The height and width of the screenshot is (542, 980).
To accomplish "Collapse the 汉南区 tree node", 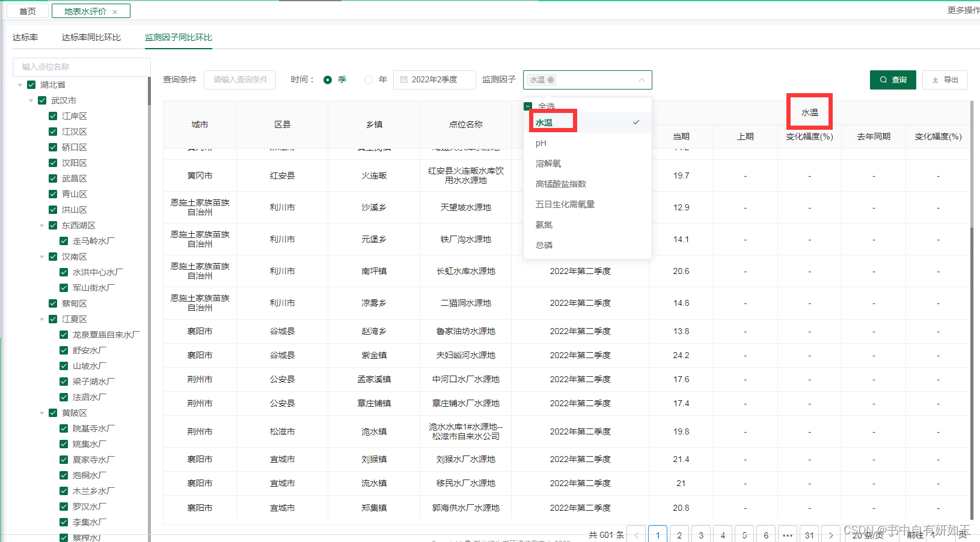I will (42, 257).
